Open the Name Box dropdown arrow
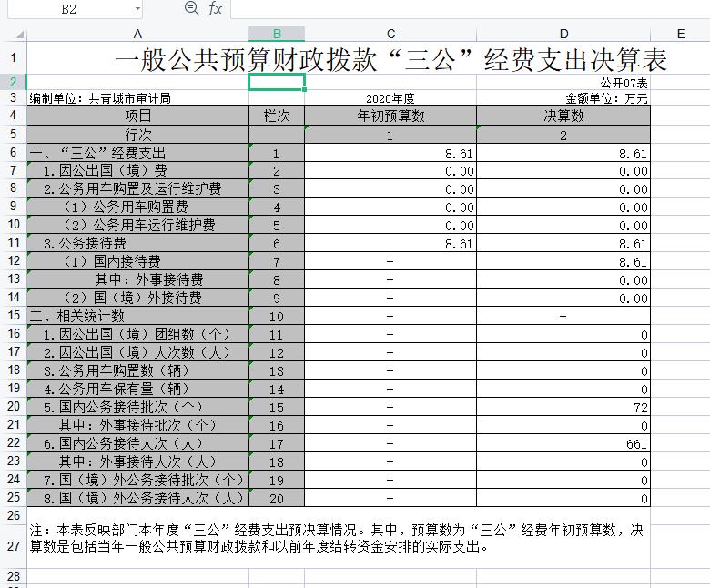 137,8
